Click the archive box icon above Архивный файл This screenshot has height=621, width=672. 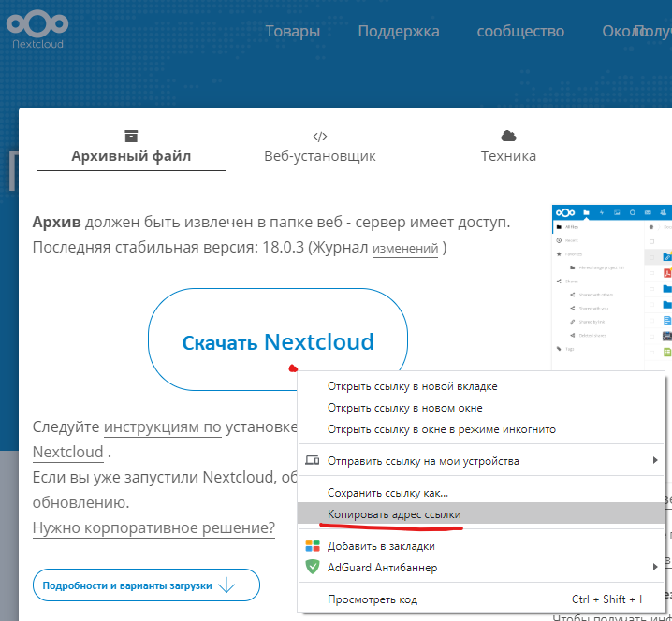(x=131, y=136)
